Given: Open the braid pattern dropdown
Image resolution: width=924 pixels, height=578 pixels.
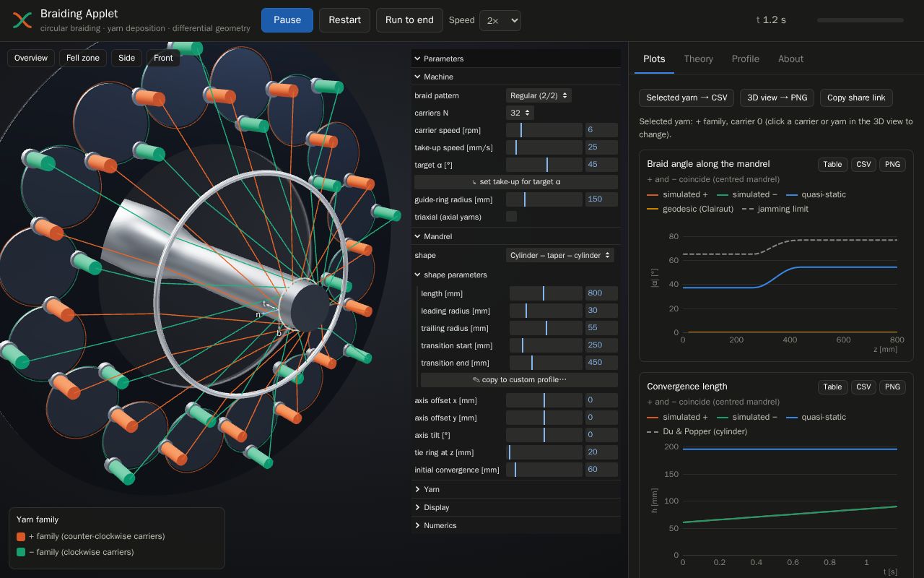Looking at the screenshot, I should (539, 95).
